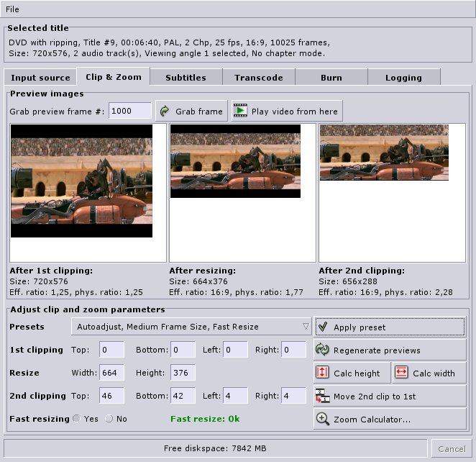Click the red horizontal arrow Calc width icon
Screen dimensions: 476x462
[x=401, y=372]
